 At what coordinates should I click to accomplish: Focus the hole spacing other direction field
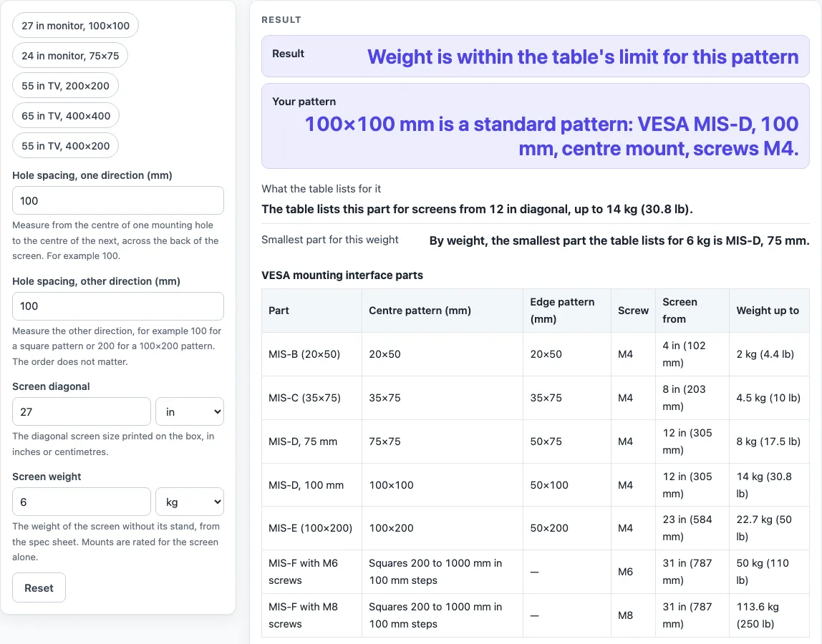(x=118, y=306)
